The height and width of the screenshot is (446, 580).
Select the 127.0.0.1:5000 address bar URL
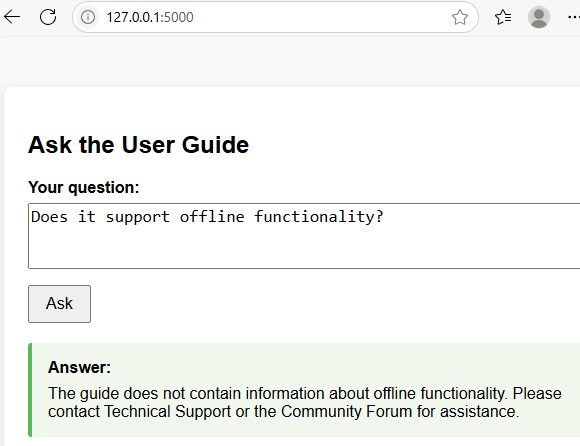[x=150, y=17]
